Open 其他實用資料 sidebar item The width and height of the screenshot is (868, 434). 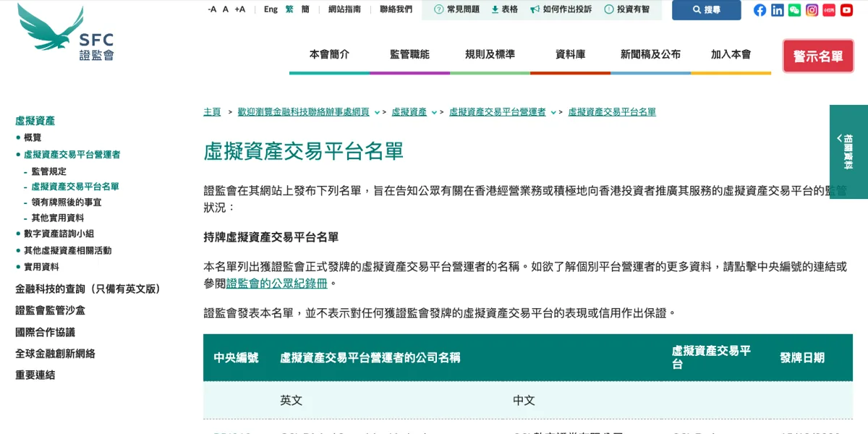pos(58,218)
